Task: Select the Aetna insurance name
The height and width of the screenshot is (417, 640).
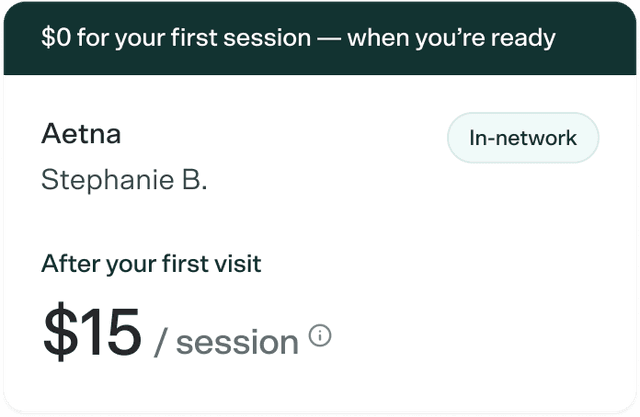Action: 81,134
